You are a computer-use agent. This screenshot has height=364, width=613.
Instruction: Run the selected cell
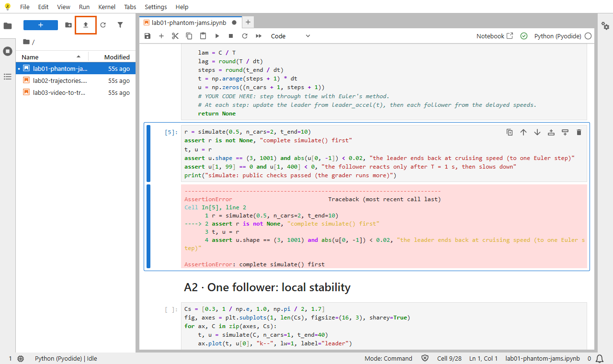(217, 36)
